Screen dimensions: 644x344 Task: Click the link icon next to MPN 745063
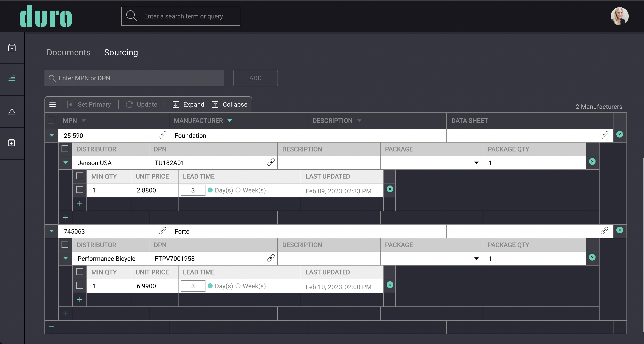tap(163, 231)
